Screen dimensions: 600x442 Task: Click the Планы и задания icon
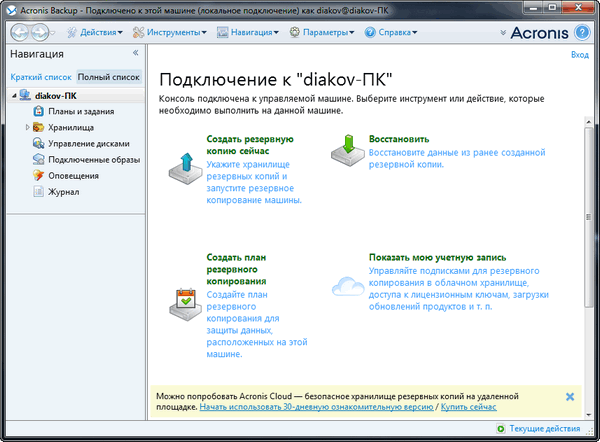click(39, 111)
